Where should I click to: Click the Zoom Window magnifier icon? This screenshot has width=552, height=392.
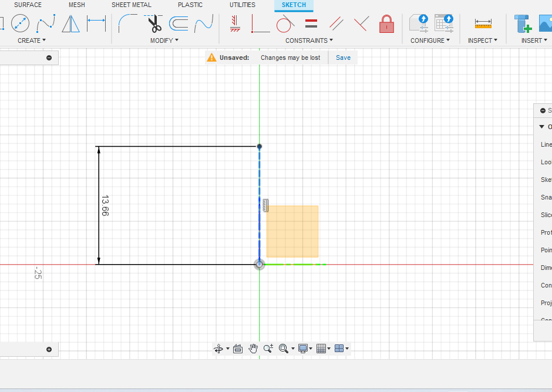(x=283, y=349)
